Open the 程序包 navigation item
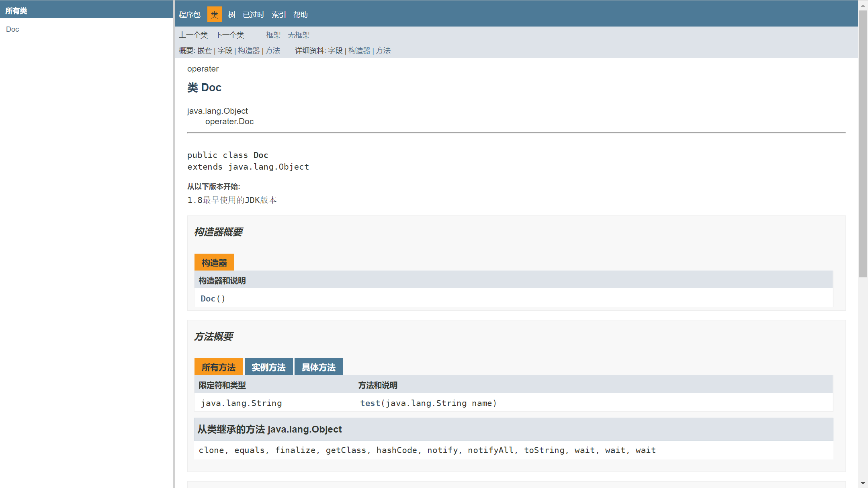 click(x=190, y=15)
